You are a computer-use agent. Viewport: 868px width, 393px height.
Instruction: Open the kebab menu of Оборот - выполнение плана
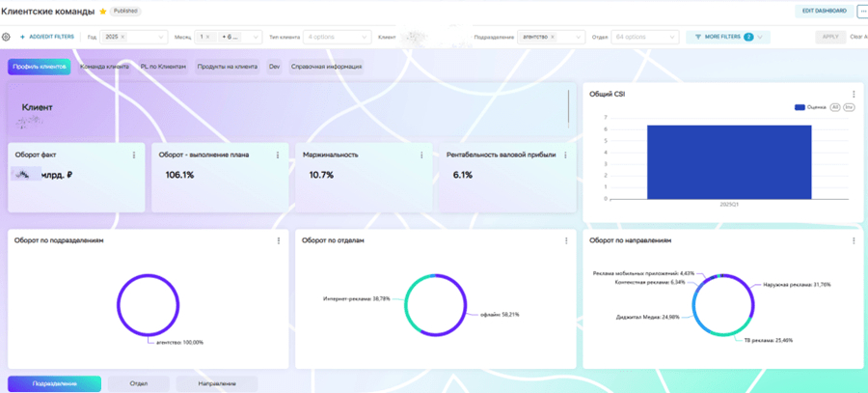click(x=278, y=155)
